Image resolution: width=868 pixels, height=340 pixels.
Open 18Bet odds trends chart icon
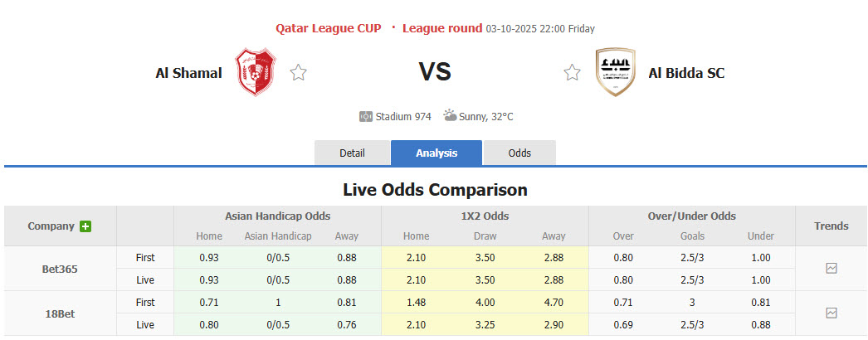[831, 313]
